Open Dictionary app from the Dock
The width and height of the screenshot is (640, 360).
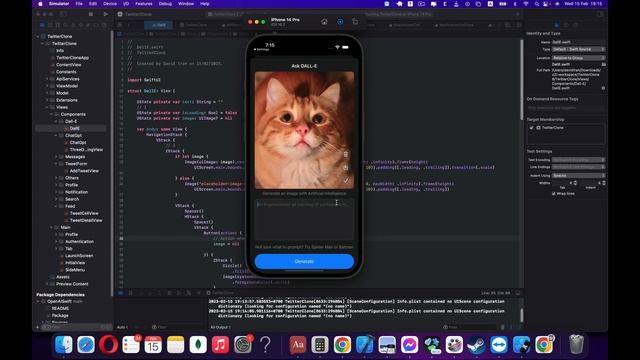pyautogui.click(x=298, y=344)
